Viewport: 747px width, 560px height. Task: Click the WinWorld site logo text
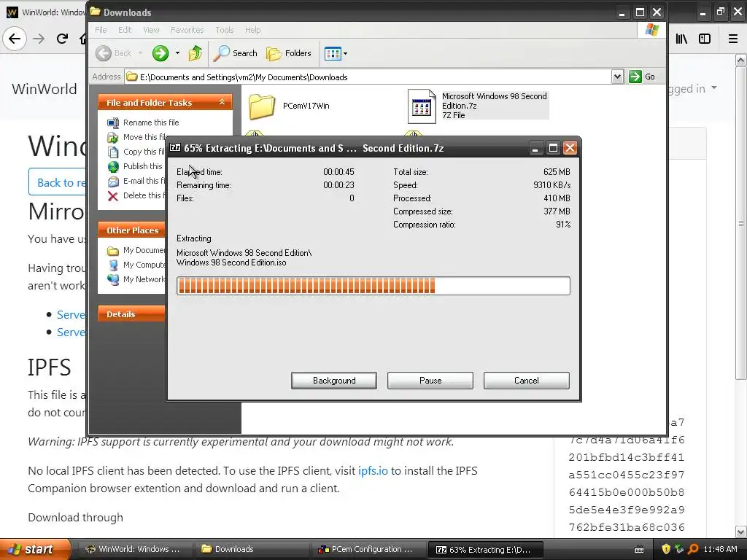click(44, 88)
